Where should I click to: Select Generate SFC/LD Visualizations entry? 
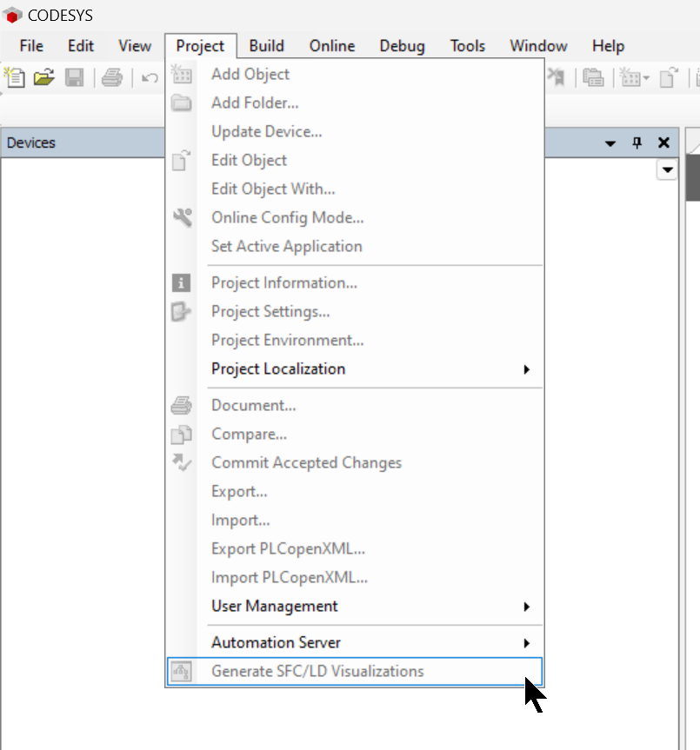coord(355,671)
